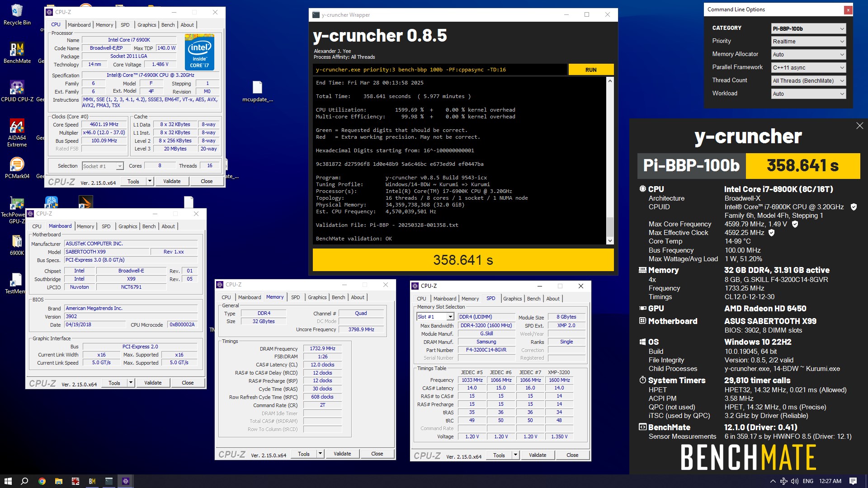Click the y-cruncher command line text field
868x488 pixels.
(x=439, y=70)
